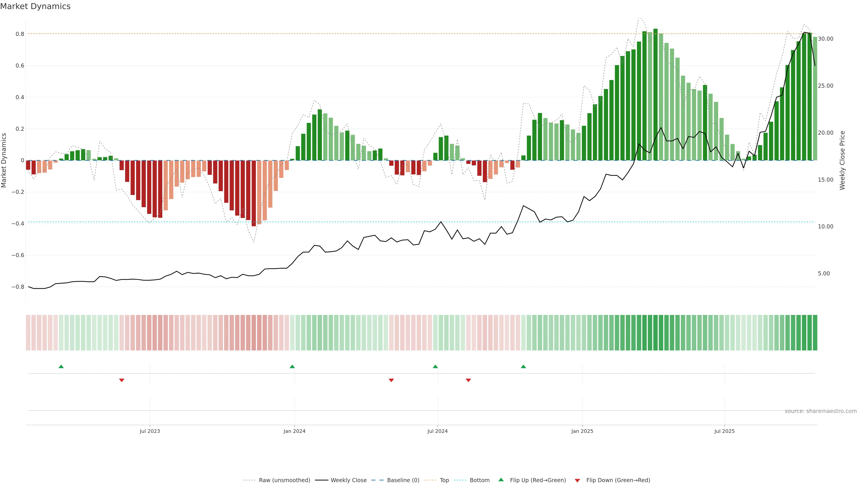Click the Jul 2023 x-axis label
The width and height of the screenshot is (868, 488).
pyautogui.click(x=150, y=432)
